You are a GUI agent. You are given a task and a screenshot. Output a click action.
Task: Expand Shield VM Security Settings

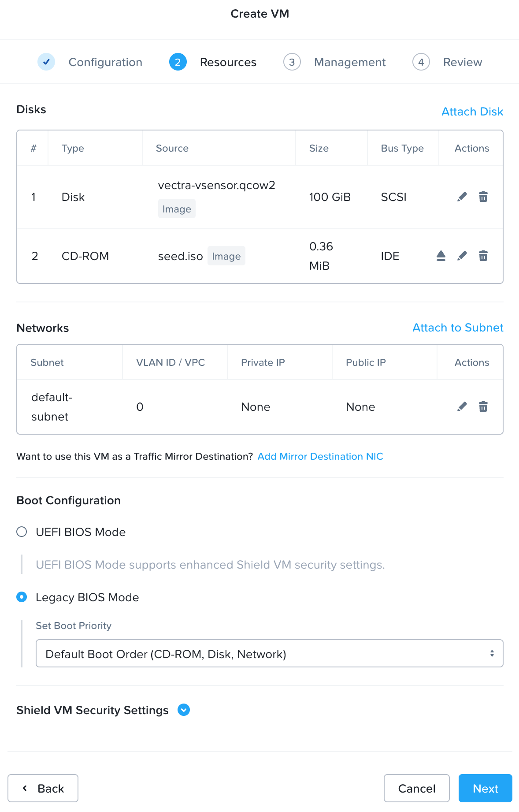(184, 710)
